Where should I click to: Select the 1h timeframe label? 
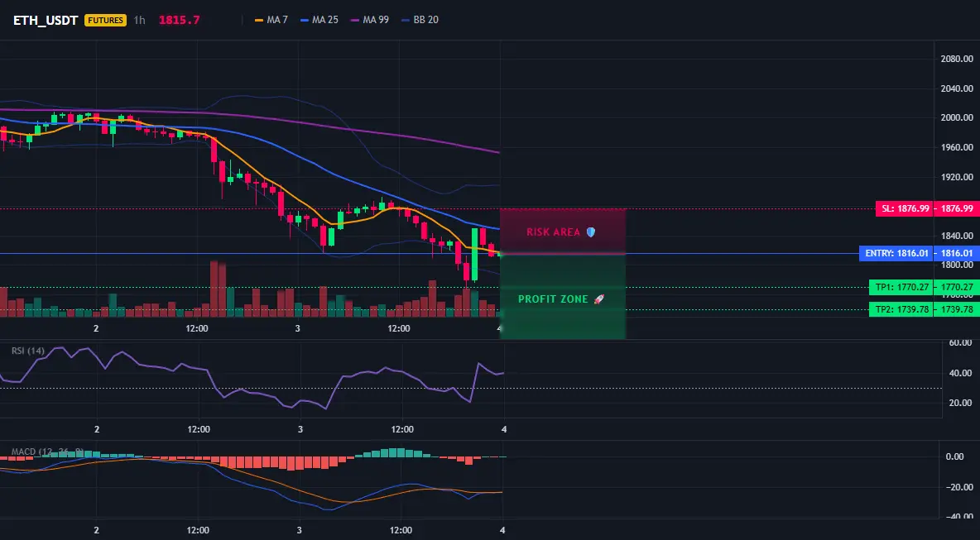pyautogui.click(x=139, y=20)
